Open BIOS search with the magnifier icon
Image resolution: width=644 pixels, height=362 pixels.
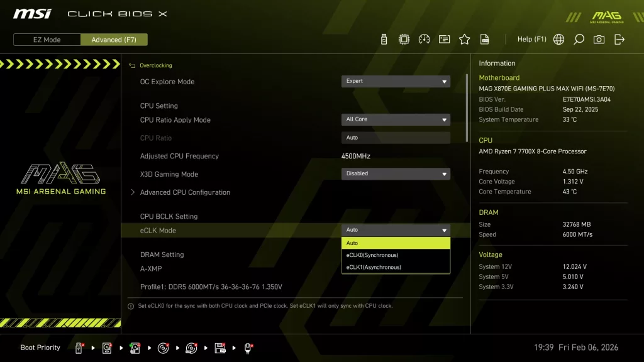(579, 39)
